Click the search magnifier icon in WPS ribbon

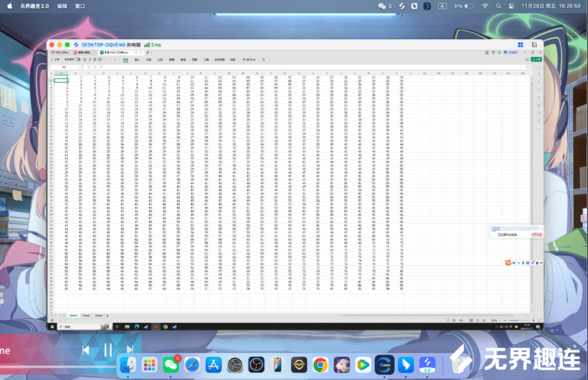262,59
